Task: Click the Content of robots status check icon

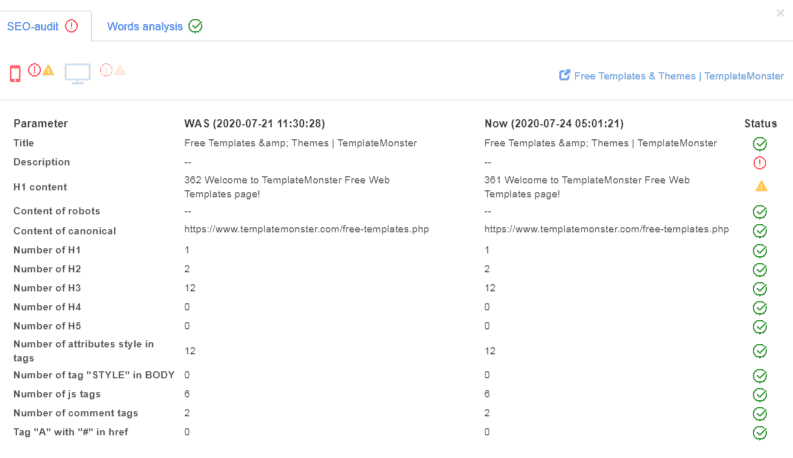Action: point(760,212)
